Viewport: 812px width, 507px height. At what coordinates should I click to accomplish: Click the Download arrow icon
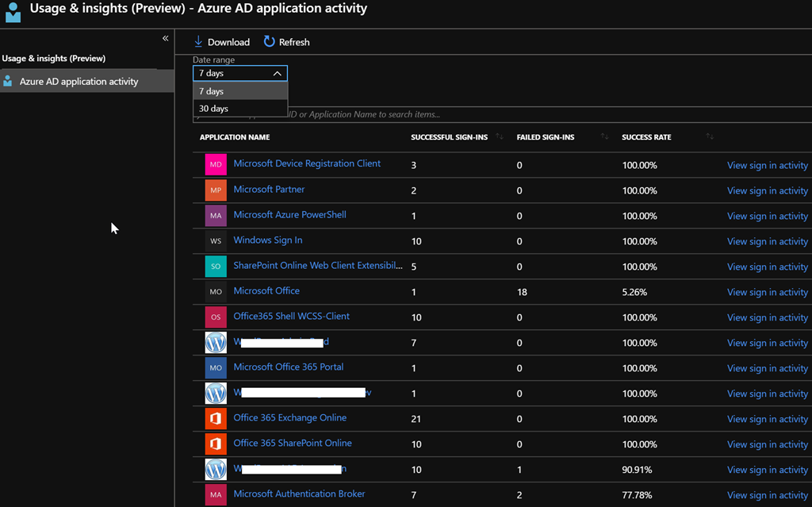[x=199, y=42]
